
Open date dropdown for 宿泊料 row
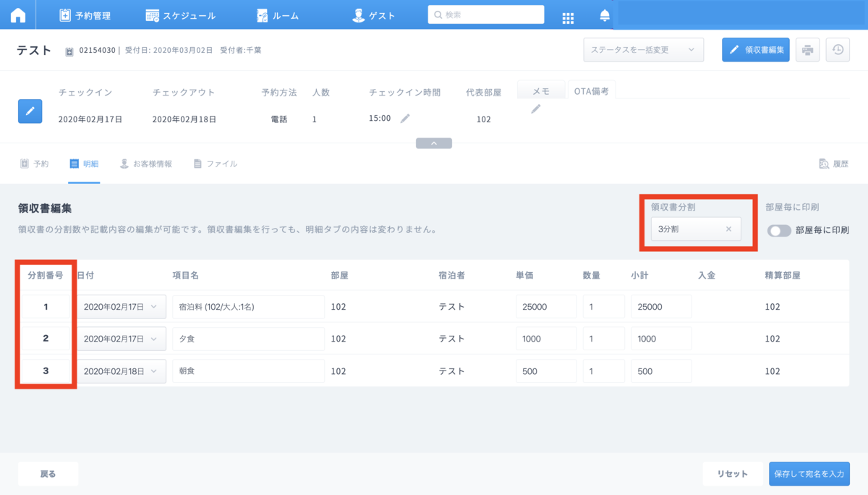(x=122, y=307)
